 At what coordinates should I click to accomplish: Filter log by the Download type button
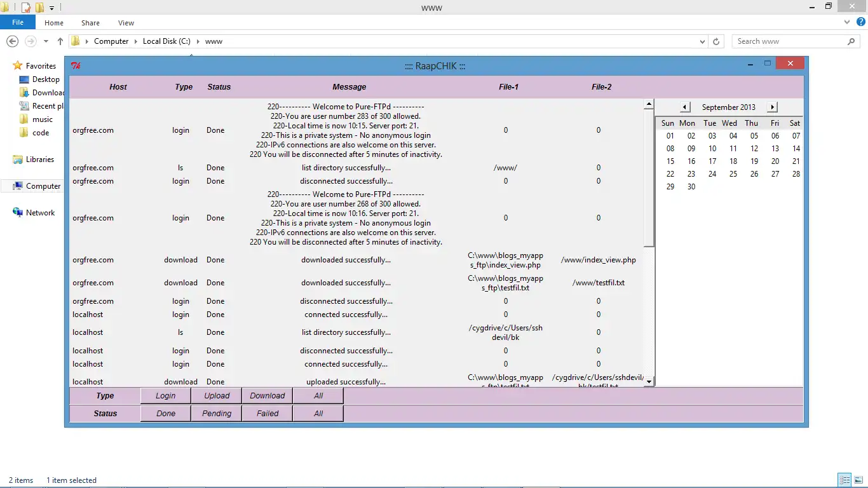(268, 396)
